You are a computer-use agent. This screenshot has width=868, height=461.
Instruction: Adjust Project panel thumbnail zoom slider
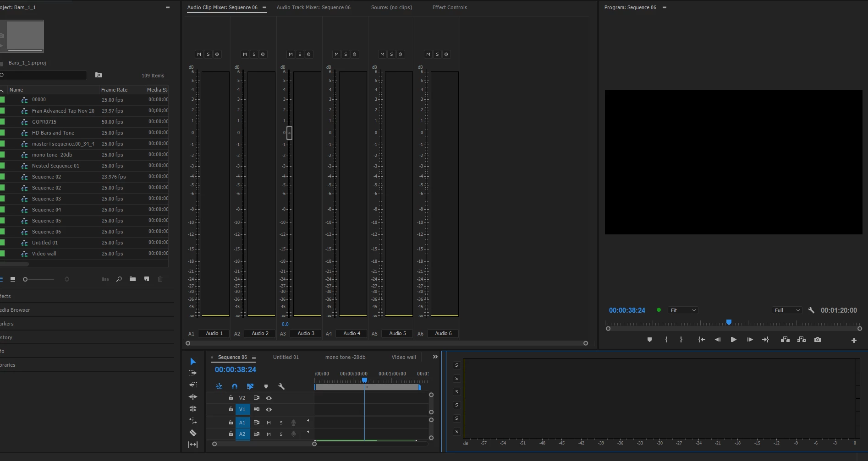[x=38, y=279]
